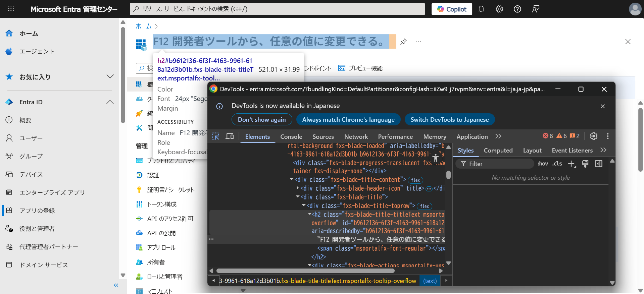Expand the fxs-blade-header-icon div node

click(298, 188)
